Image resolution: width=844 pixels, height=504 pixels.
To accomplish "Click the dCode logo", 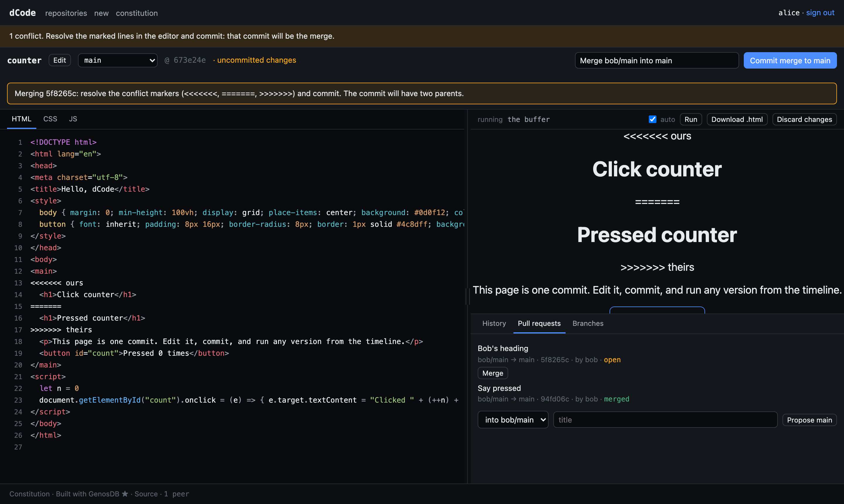I will click(22, 13).
